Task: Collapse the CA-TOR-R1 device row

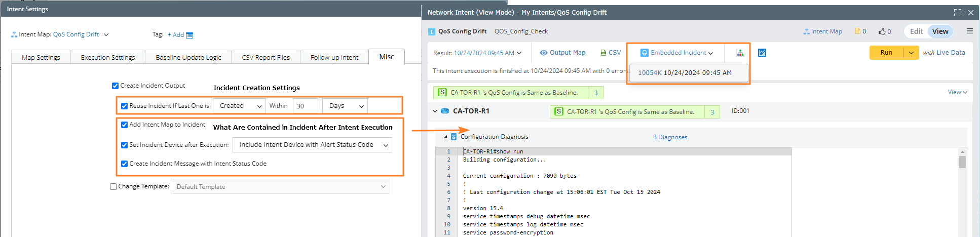Action: pyautogui.click(x=435, y=111)
